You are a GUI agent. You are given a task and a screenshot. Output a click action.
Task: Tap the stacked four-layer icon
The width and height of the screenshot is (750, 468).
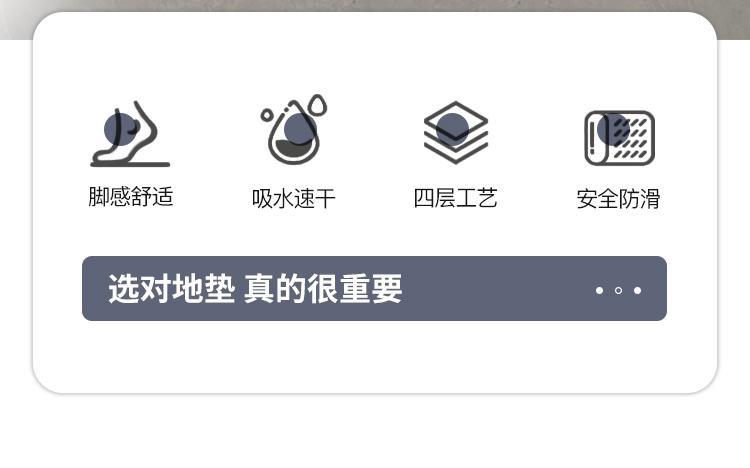456,133
